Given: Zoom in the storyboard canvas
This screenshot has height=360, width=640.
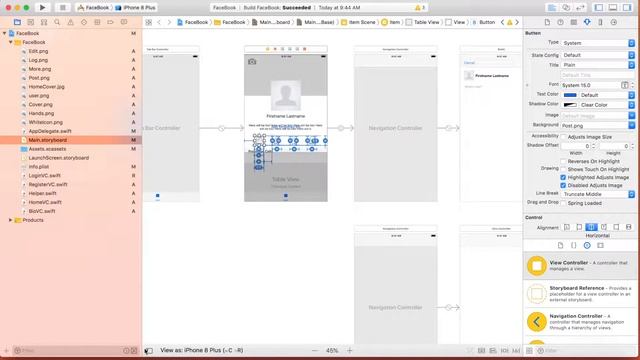Looking at the screenshot, I should point(350,350).
